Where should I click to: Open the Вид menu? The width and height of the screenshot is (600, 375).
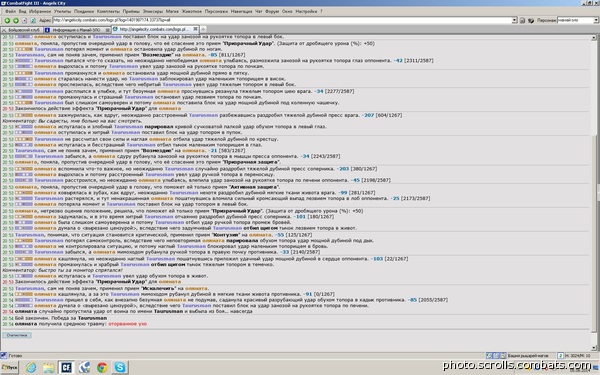[23, 11]
